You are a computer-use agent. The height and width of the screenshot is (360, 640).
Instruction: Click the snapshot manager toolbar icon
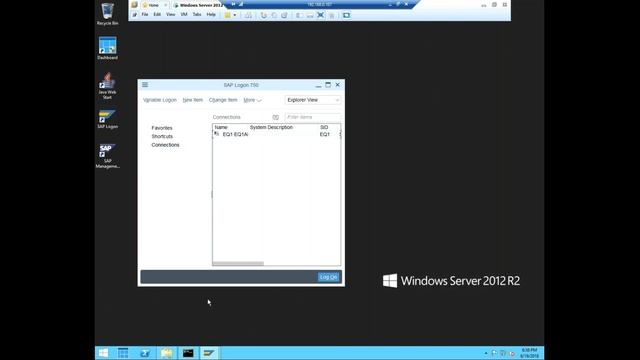click(x=284, y=15)
